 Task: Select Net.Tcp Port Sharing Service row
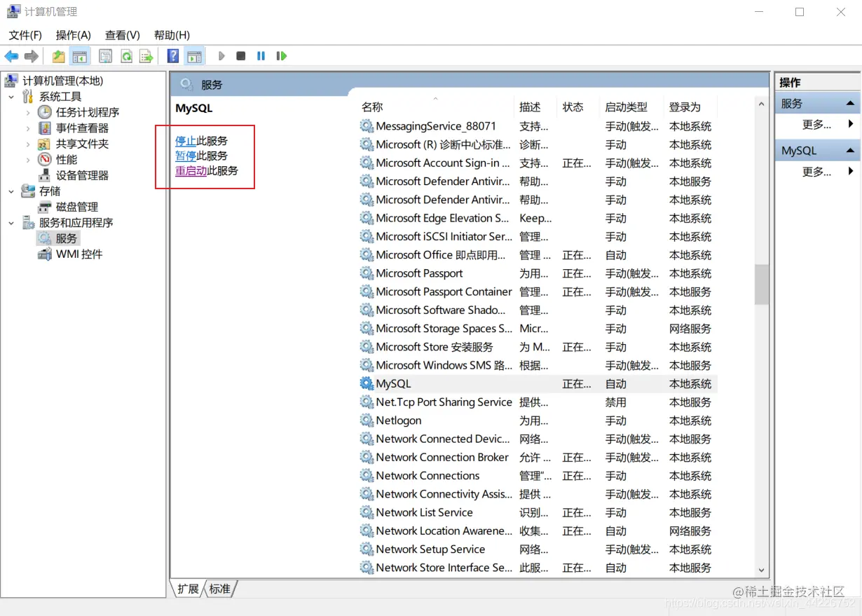pos(538,402)
